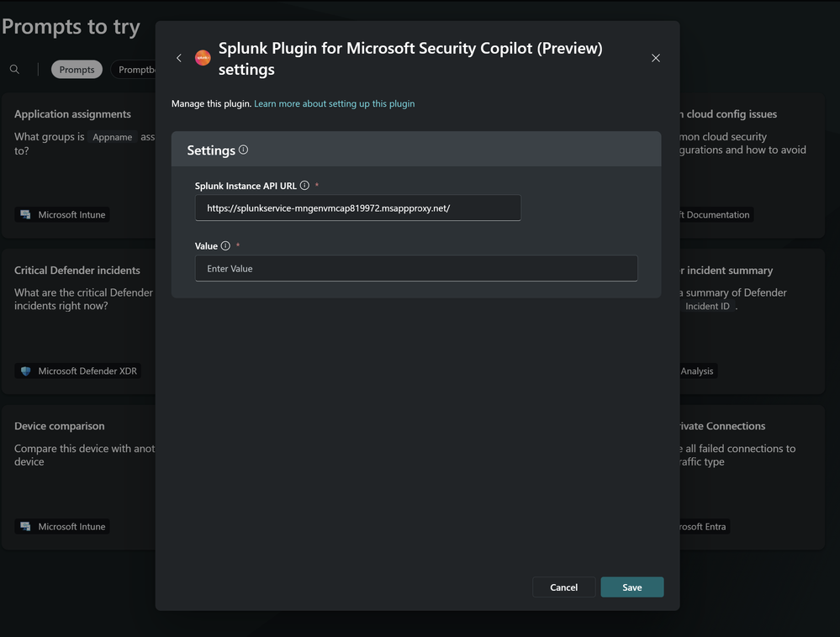The height and width of the screenshot is (637, 840).
Task: Open the Critical Defender incidents prompt card
Action: tap(79, 322)
